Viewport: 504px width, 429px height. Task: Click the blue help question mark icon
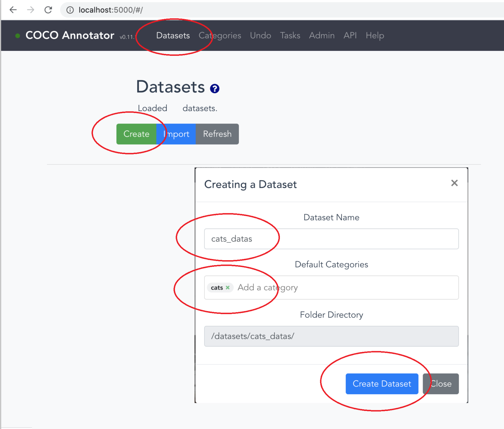point(215,88)
